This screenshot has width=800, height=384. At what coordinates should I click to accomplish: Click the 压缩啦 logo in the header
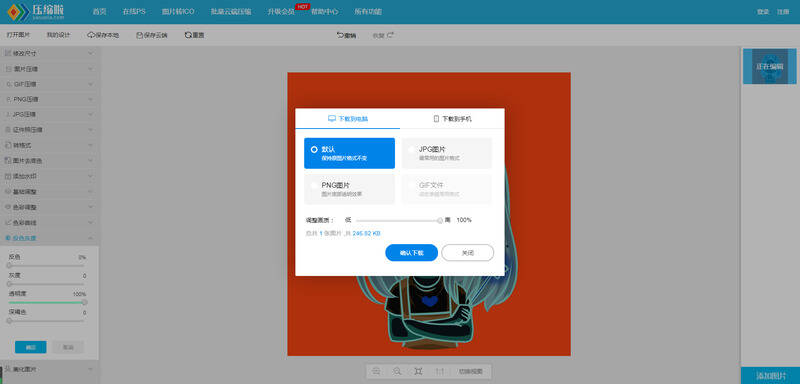click(x=35, y=11)
